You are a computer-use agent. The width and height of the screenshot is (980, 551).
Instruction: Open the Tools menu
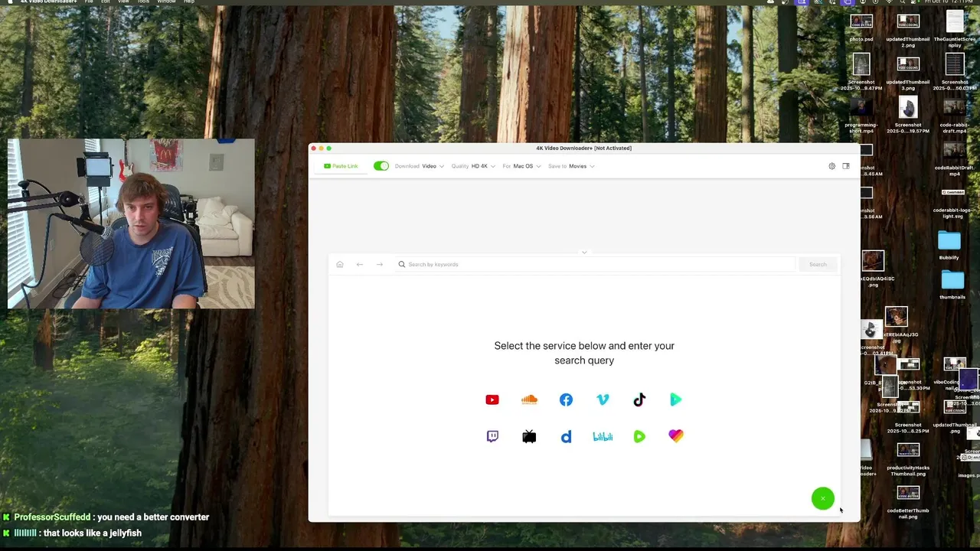tap(143, 2)
